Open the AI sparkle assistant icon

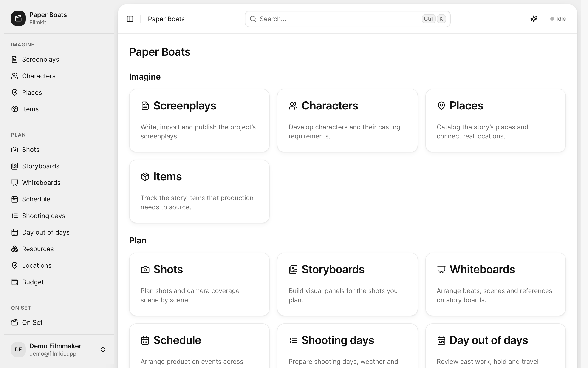534,19
